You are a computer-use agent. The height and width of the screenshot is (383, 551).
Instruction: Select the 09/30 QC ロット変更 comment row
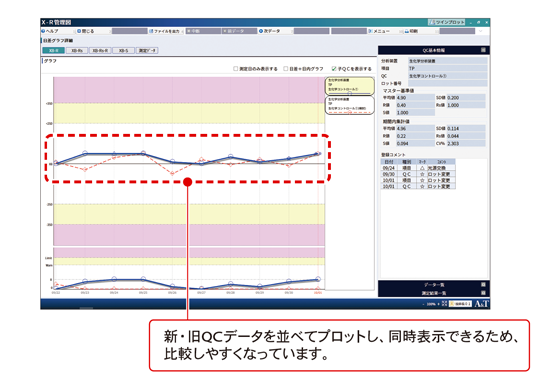click(x=418, y=174)
